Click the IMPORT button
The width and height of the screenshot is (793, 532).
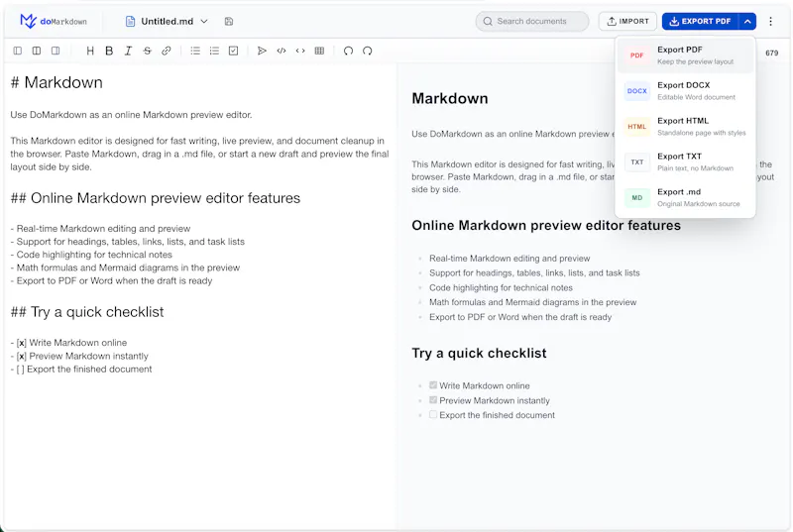point(627,21)
